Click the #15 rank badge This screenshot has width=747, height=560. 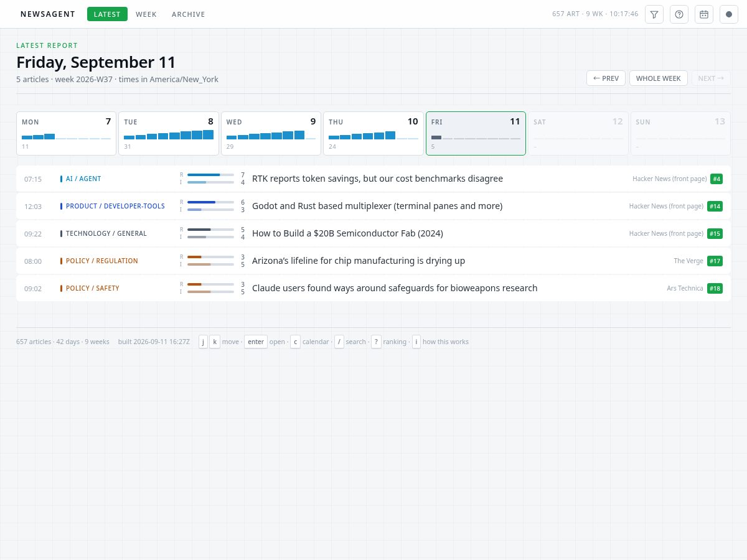pyautogui.click(x=715, y=233)
